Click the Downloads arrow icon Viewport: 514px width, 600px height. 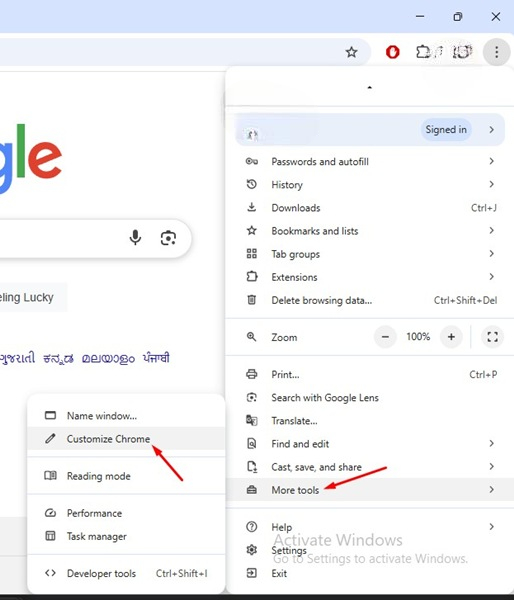click(251, 207)
